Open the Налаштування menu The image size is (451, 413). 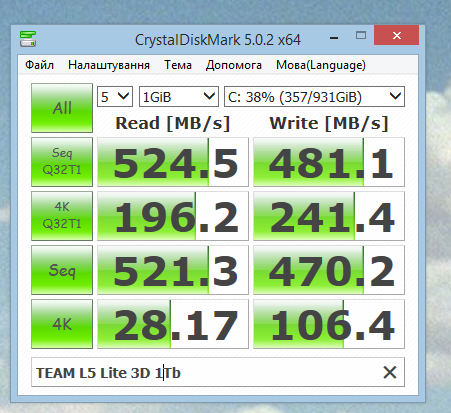109,65
